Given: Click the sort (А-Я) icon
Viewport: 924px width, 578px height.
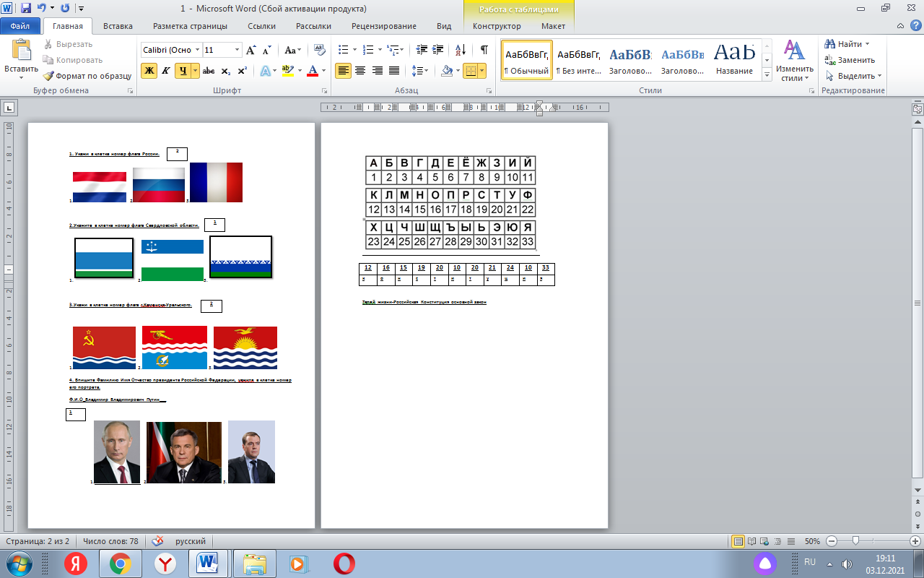Looking at the screenshot, I should [x=461, y=50].
